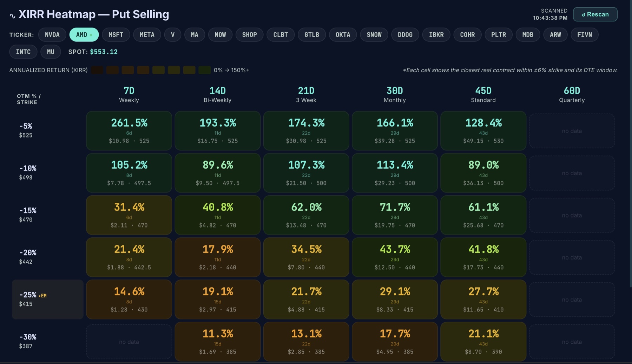Open the NOW ticker
This screenshot has width=632, height=364.
point(220,35)
